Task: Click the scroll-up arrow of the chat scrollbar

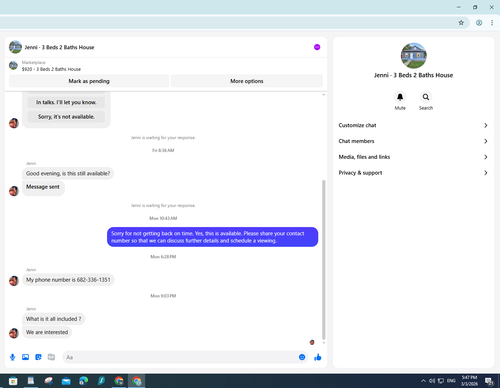Action: pyautogui.click(x=324, y=95)
